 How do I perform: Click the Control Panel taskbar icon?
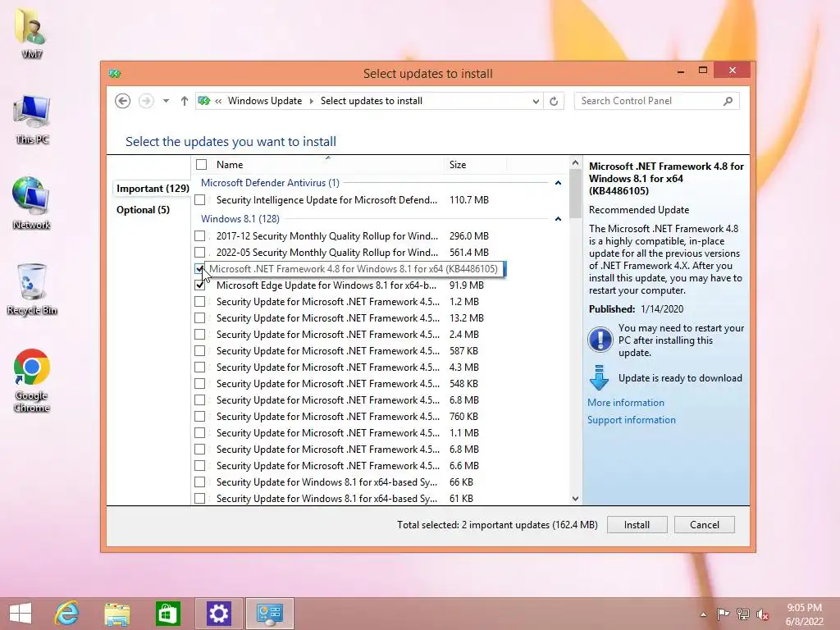(x=269, y=614)
